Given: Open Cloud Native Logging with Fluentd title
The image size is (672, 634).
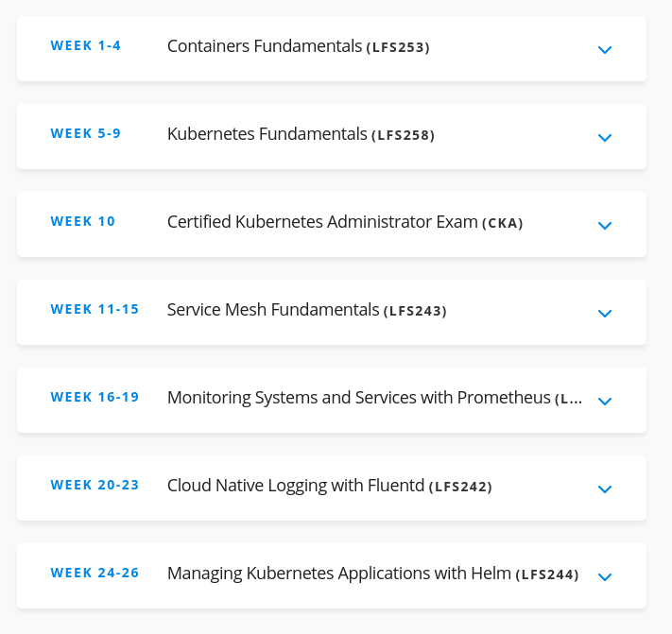Looking at the screenshot, I should [x=330, y=486].
